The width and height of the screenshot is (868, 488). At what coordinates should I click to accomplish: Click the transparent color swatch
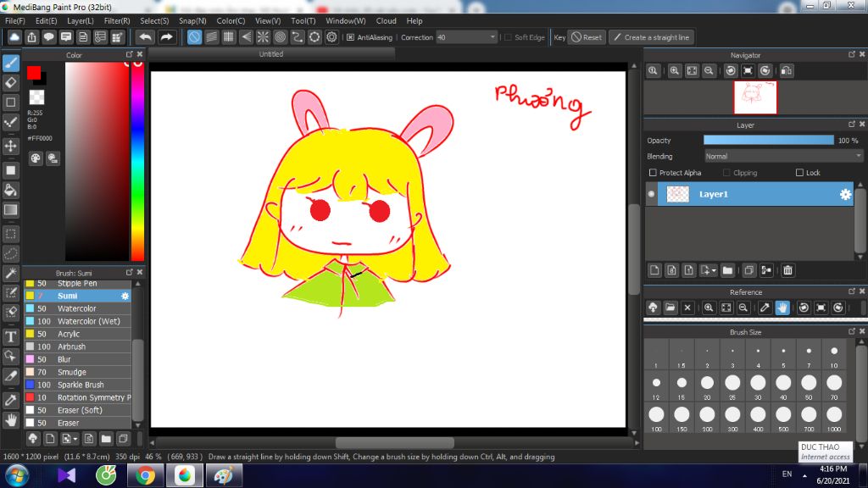[36, 97]
